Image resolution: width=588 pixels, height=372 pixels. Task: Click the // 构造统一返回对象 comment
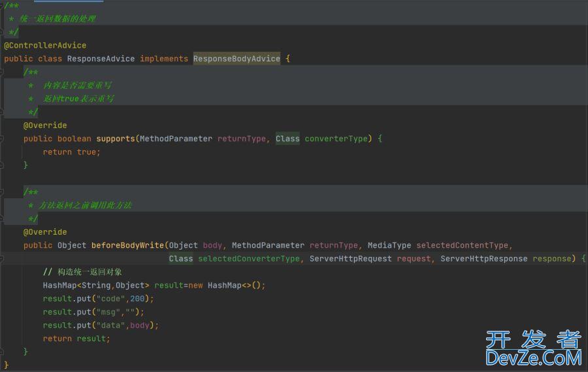82,272
